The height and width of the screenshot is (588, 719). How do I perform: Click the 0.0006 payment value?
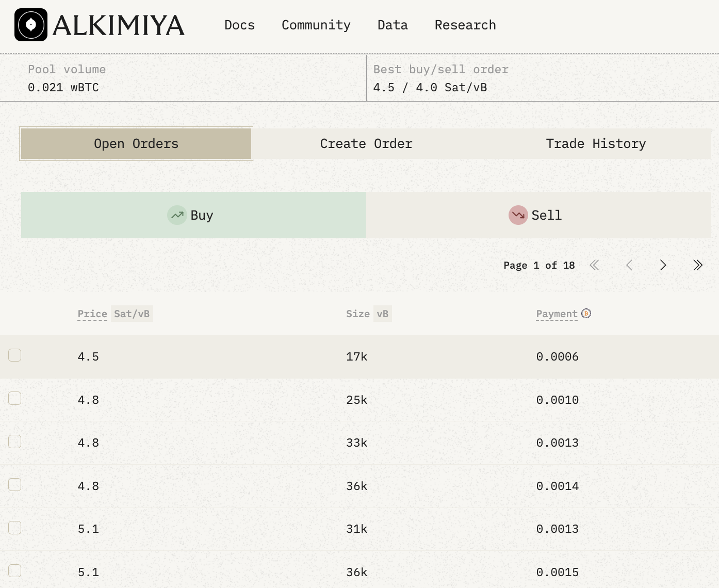pos(558,356)
